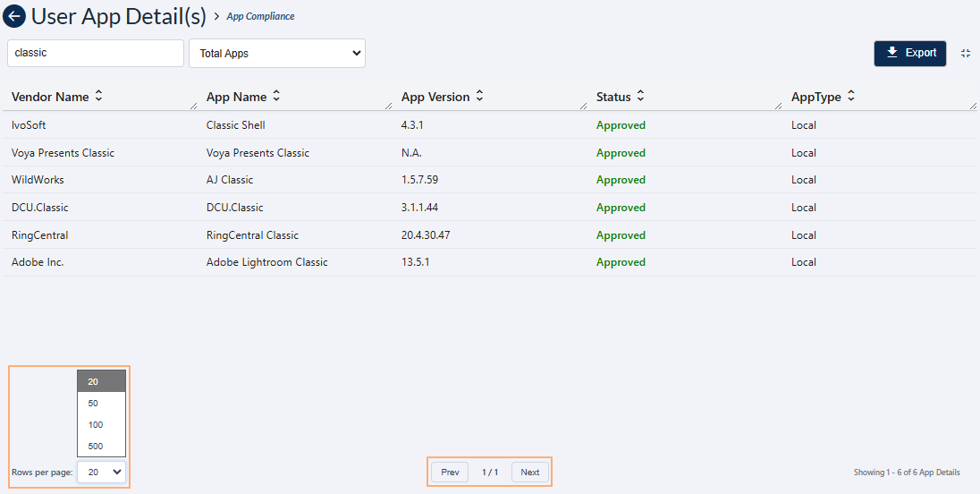This screenshot has width=980, height=494.
Task: Click the App Name column resize handle
Action: pyautogui.click(x=389, y=106)
